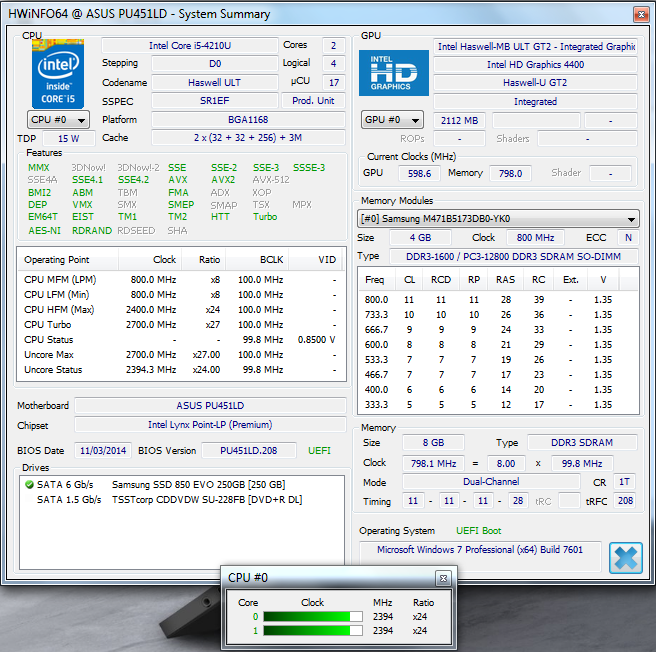656x652 pixels.
Task: Click the AVX2 feature label
Action: [x=223, y=180]
